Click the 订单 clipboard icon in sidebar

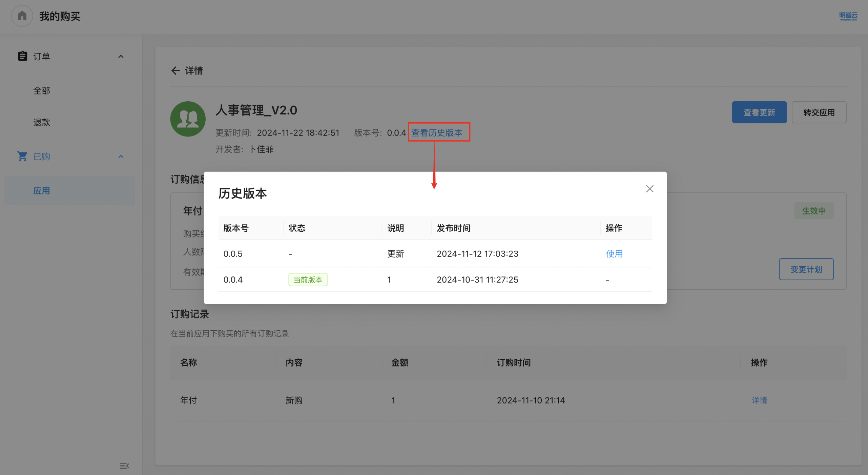22,56
